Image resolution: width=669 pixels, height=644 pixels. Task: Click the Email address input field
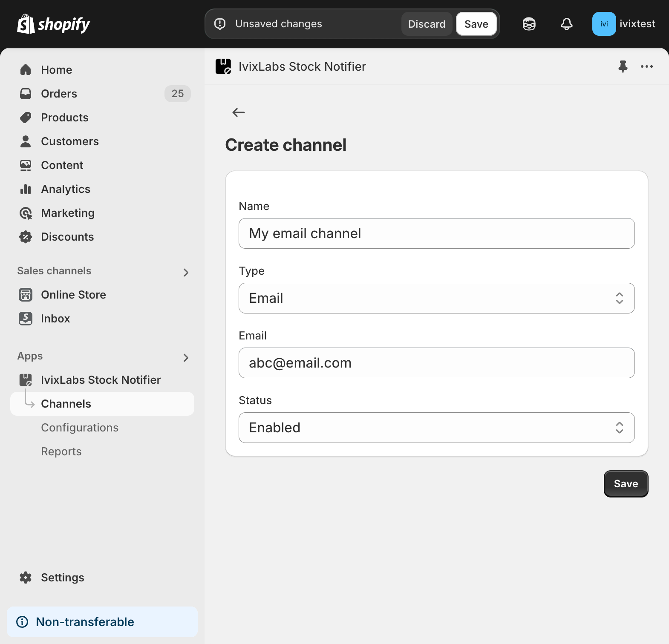click(437, 363)
